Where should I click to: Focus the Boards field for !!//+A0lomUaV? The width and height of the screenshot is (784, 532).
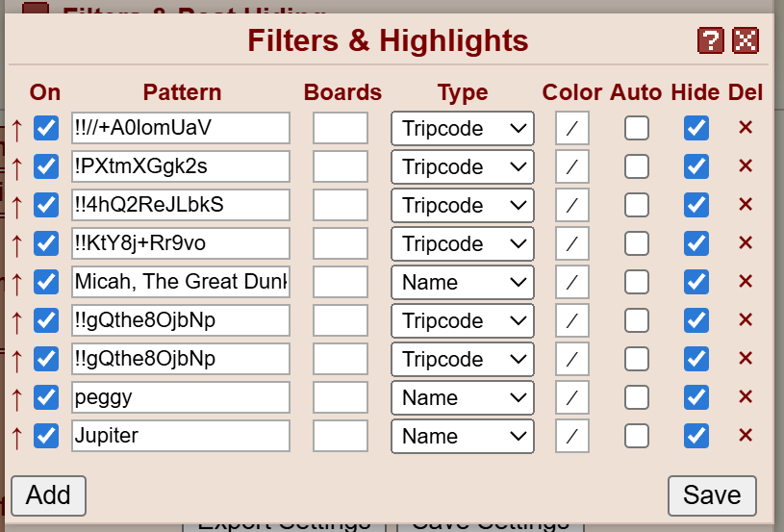[x=341, y=128]
